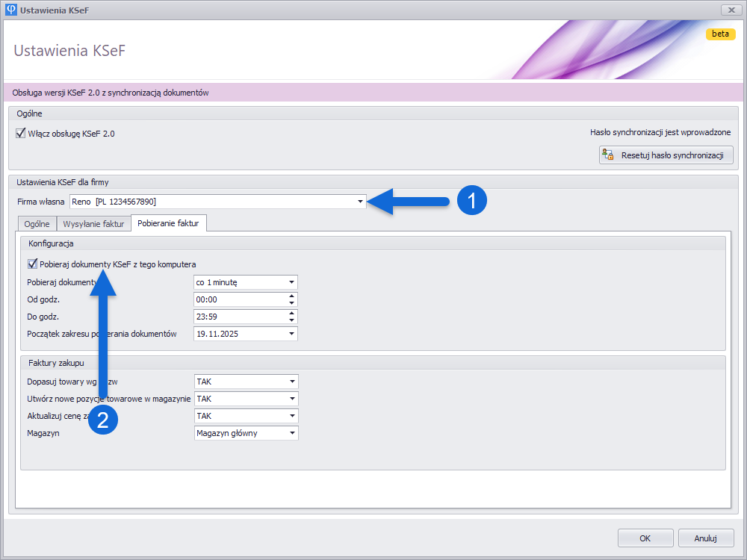Expand the Aktualizuj cenę dropdown

coord(291,416)
